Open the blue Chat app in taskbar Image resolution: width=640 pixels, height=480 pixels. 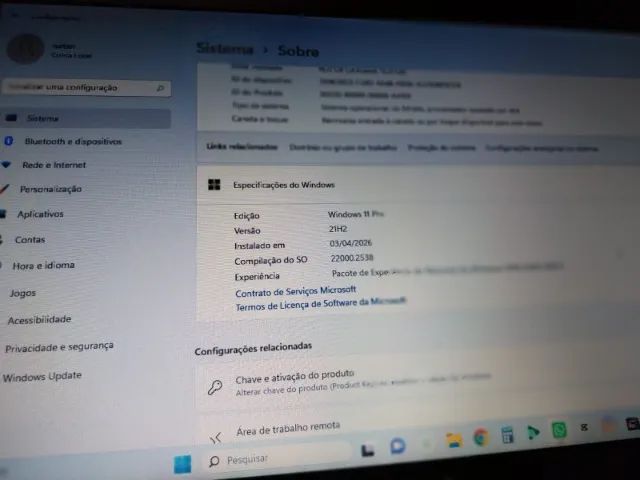tap(398, 446)
